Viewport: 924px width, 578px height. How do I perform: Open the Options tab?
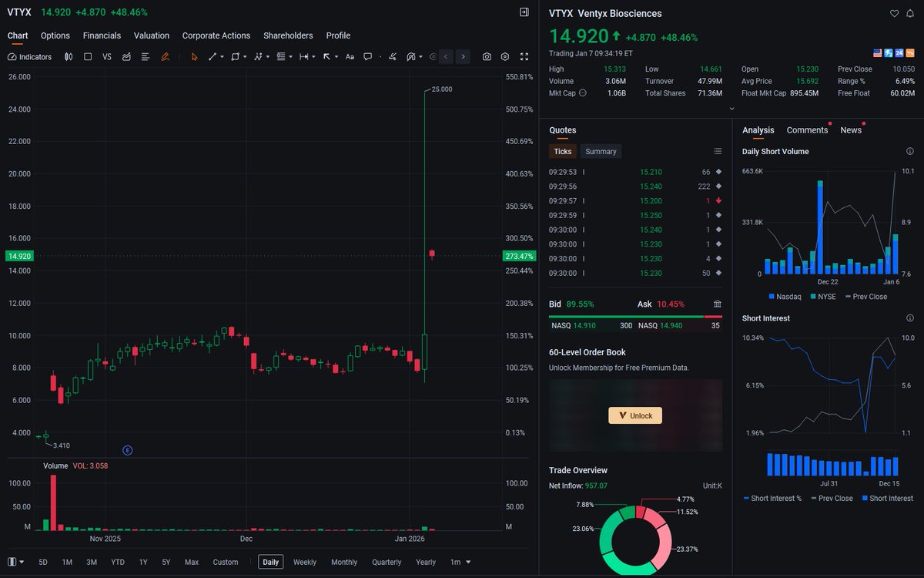point(55,35)
